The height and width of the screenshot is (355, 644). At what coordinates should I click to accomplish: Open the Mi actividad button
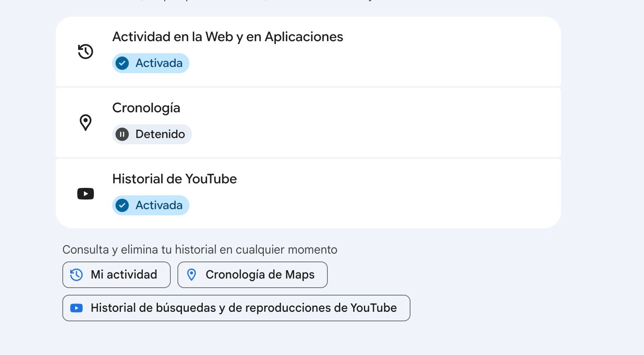click(x=117, y=275)
